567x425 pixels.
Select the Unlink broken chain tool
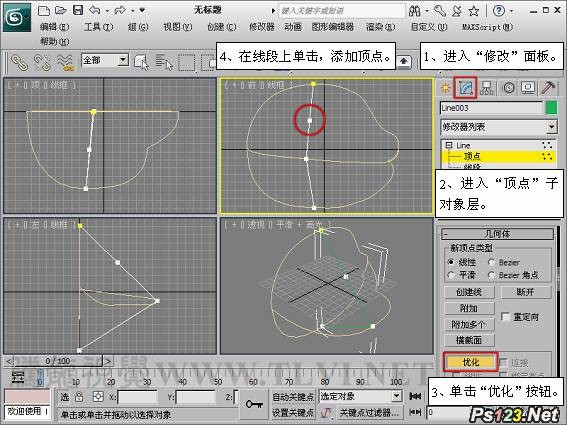42,62
